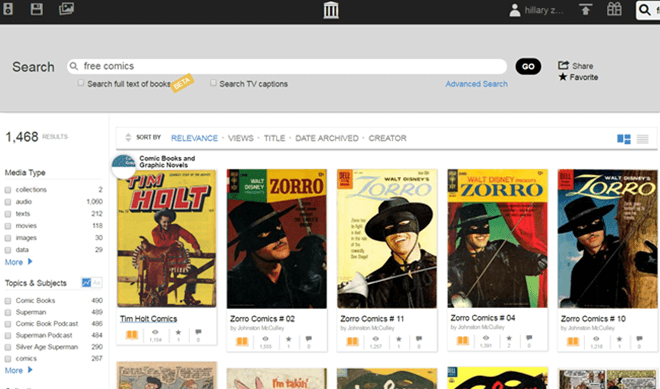Check the audio media type

click(8, 202)
